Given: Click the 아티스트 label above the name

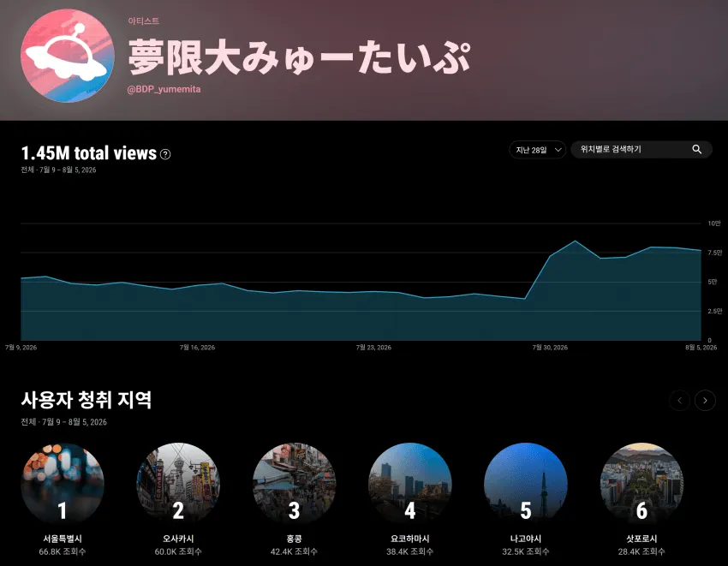Looking at the screenshot, I should (144, 21).
